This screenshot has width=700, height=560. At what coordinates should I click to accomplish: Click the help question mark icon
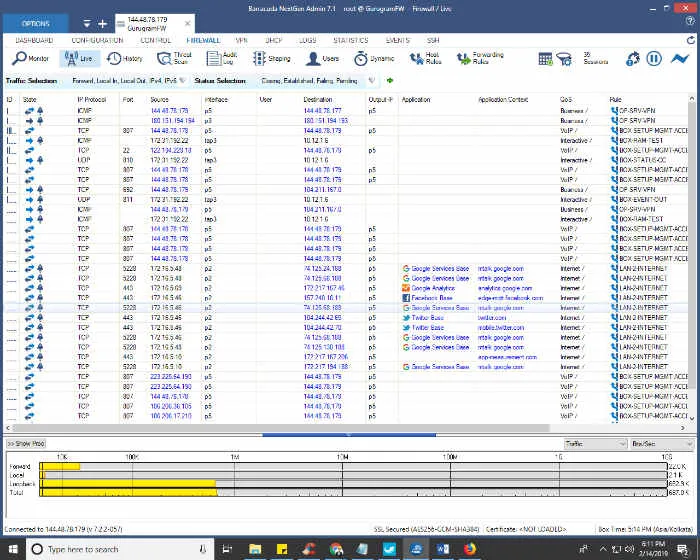(690, 21)
